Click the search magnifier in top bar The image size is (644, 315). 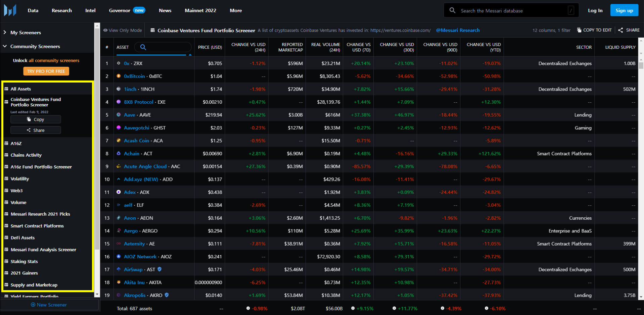click(452, 10)
